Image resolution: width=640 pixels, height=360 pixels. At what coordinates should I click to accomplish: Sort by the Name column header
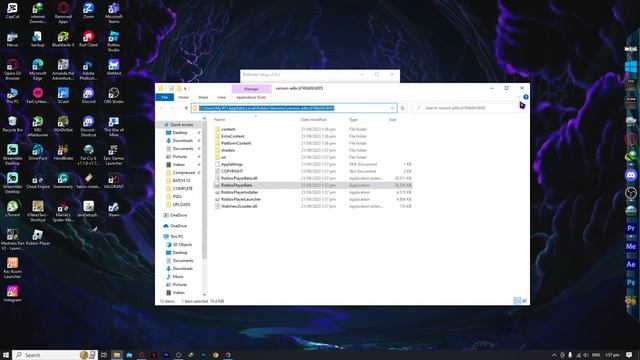pyautogui.click(x=220, y=120)
